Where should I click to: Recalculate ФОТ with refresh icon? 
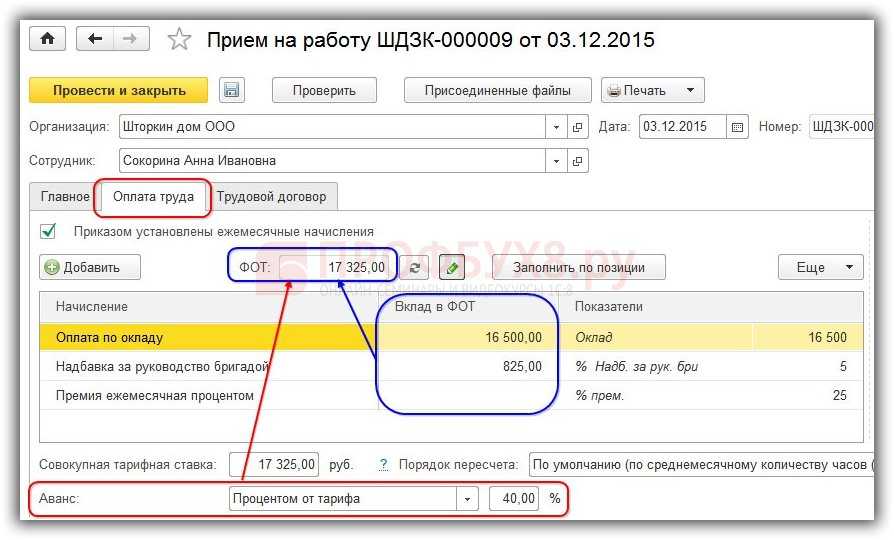tap(415, 267)
